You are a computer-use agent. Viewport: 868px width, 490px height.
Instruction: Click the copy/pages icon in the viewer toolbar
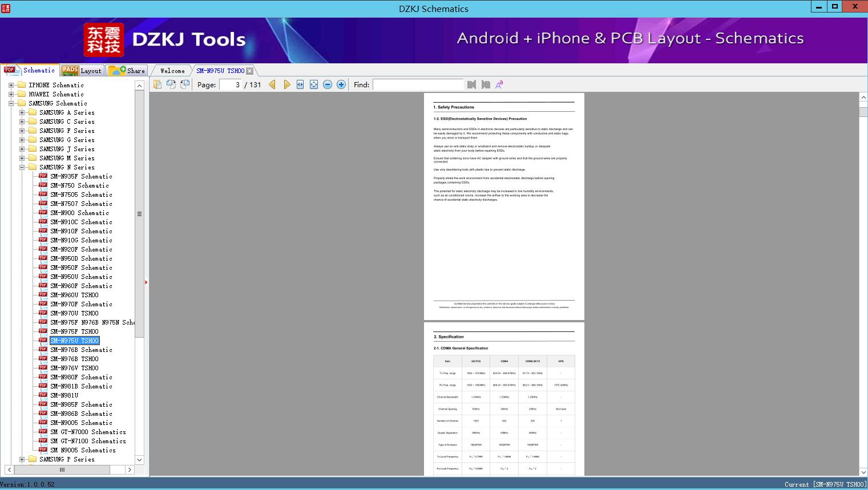[x=158, y=84]
